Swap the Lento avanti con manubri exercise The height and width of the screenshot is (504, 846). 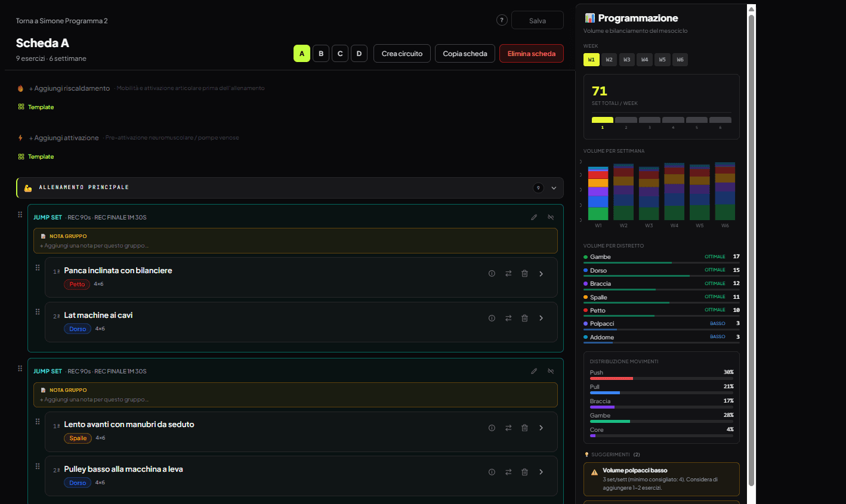click(508, 428)
